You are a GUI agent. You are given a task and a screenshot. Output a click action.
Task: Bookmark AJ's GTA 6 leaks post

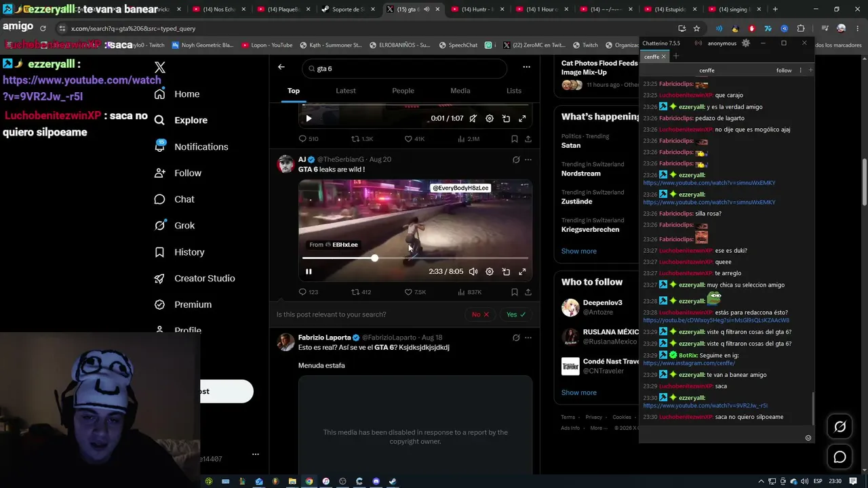tap(515, 292)
